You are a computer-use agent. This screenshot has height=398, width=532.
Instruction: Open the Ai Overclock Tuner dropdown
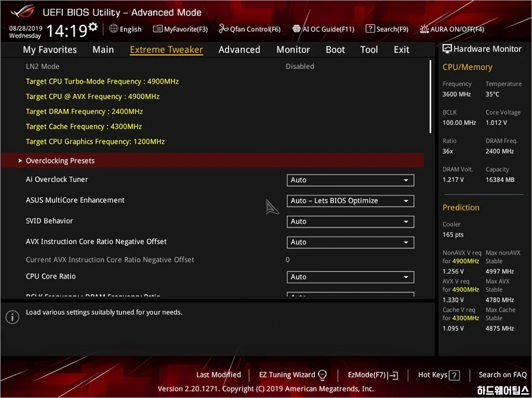point(350,180)
